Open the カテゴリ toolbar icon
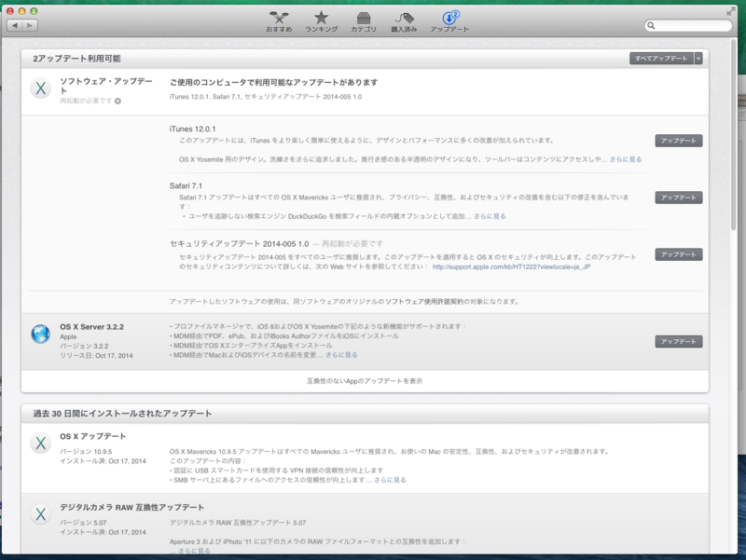The width and height of the screenshot is (746, 560). click(x=364, y=21)
